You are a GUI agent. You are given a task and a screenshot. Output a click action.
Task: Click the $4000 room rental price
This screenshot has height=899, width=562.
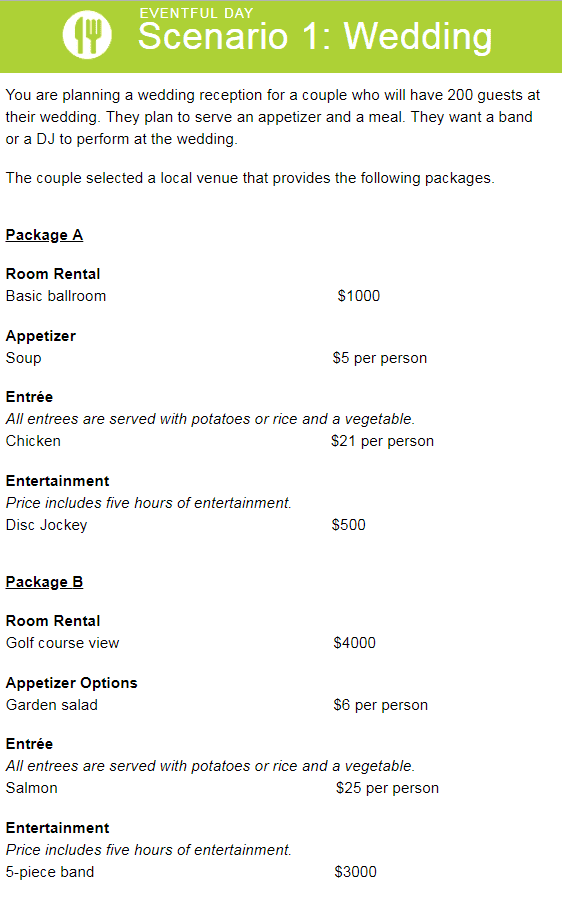(x=355, y=643)
